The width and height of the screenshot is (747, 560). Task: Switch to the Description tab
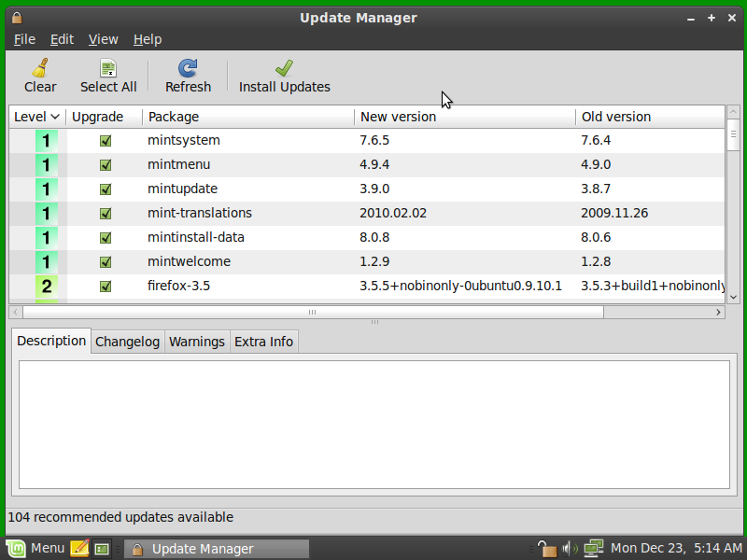pyautogui.click(x=51, y=341)
